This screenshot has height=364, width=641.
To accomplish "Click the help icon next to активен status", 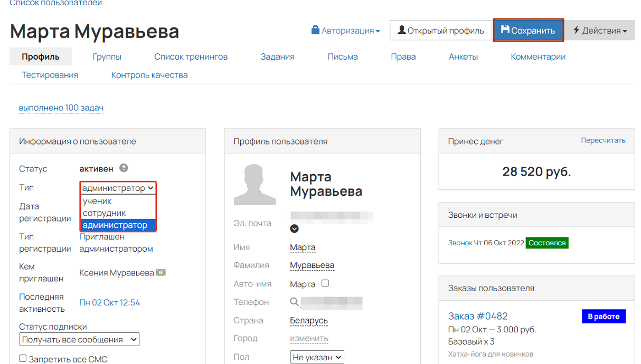I will (124, 168).
